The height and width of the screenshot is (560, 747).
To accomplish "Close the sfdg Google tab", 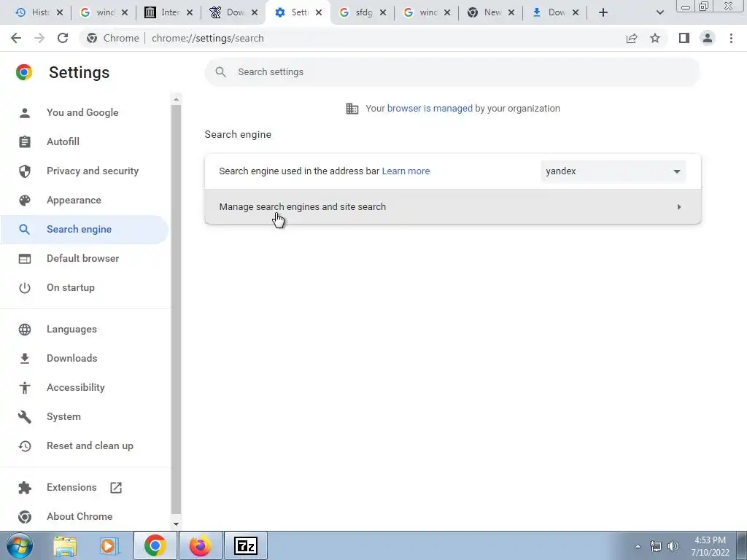I will (382, 13).
